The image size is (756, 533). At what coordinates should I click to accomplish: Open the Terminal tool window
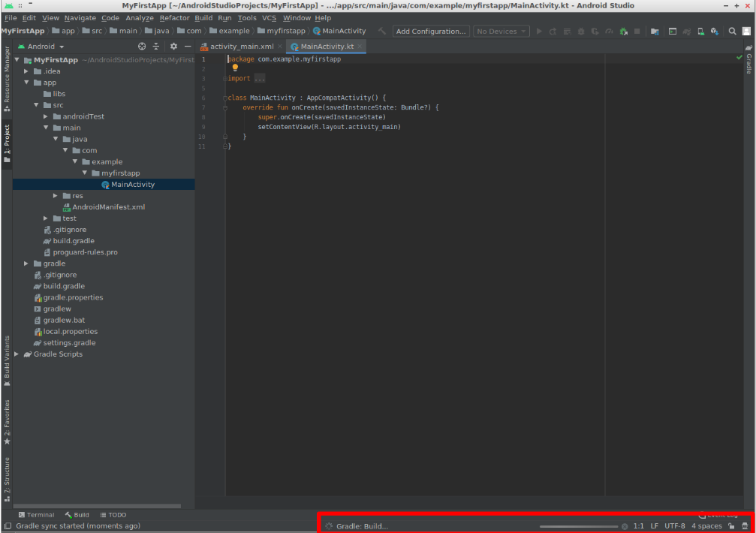click(36, 515)
